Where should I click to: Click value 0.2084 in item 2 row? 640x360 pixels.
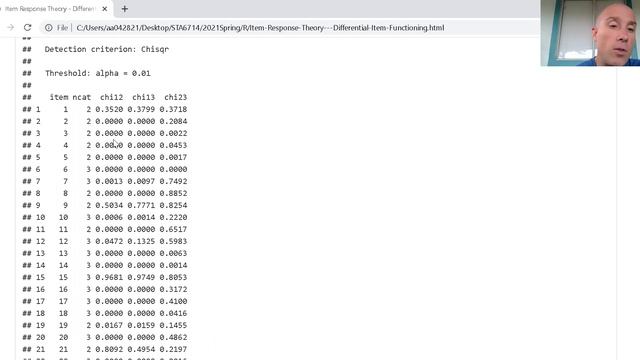173,121
